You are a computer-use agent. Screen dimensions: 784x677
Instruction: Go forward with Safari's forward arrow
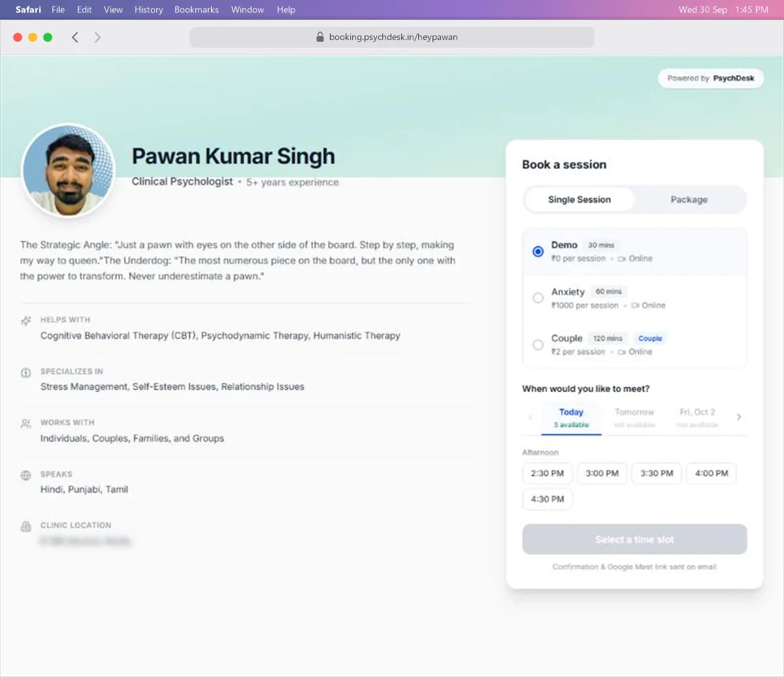97,37
